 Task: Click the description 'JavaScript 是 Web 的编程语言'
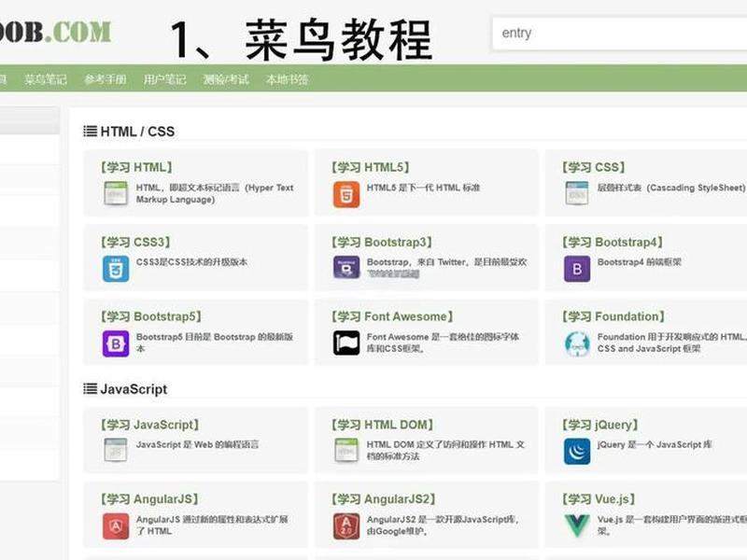click(197, 444)
